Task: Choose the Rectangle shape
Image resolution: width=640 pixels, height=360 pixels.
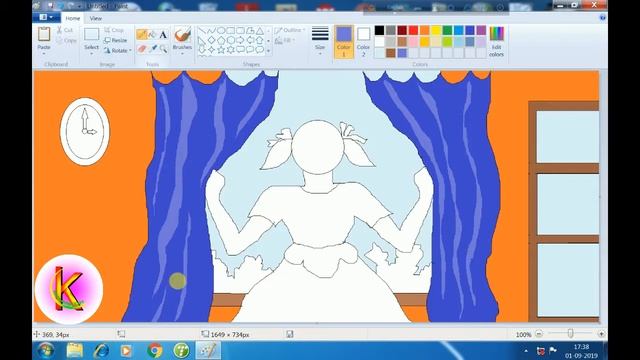Action: tap(231, 31)
